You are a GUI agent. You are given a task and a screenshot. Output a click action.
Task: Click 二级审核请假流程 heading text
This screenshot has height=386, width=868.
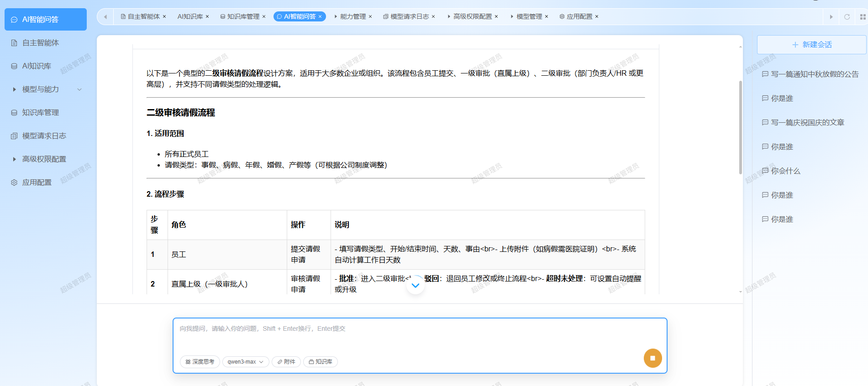click(181, 113)
